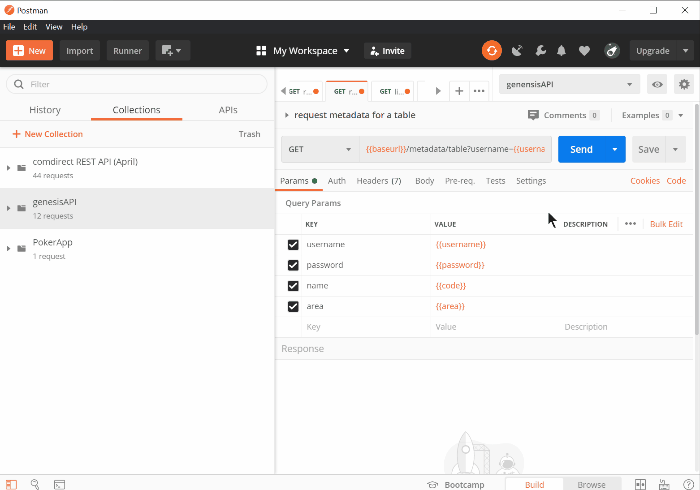Open the Tests tab

coord(495,181)
